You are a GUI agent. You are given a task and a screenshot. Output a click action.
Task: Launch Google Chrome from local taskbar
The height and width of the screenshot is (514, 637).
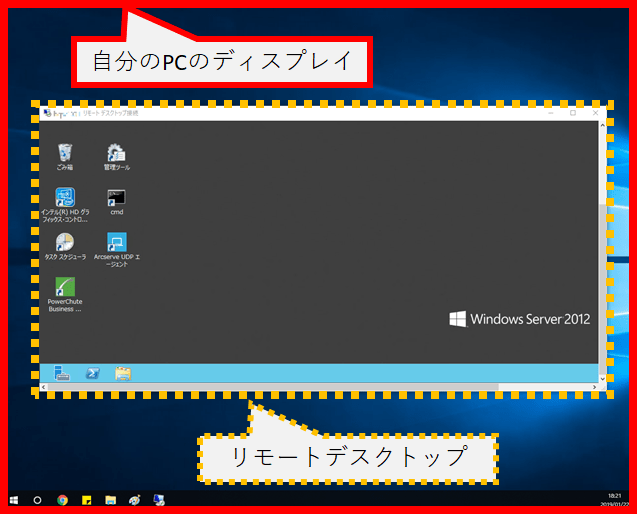[x=63, y=500]
